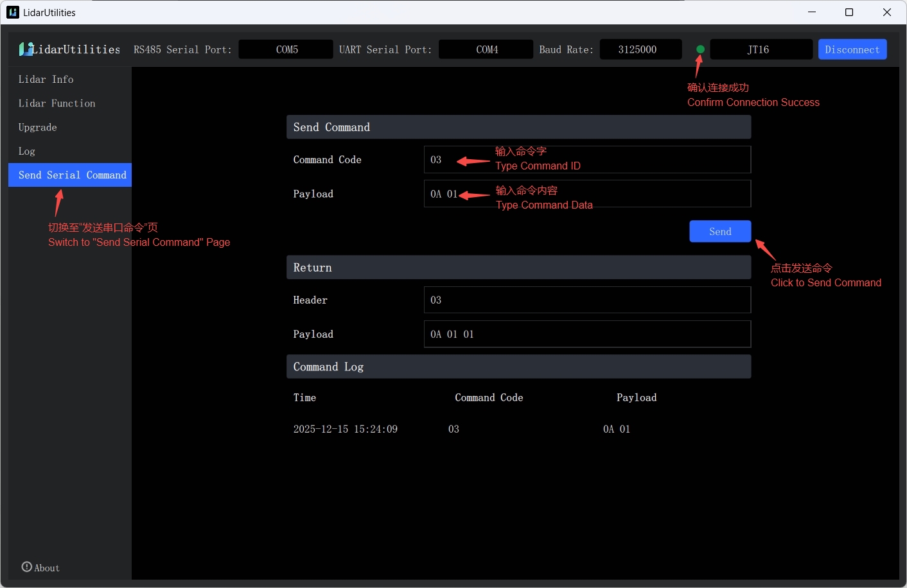The height and width of the screenshot is (588, 907).
Task: Open the Lidar Function page
Action: click(56, 103)
